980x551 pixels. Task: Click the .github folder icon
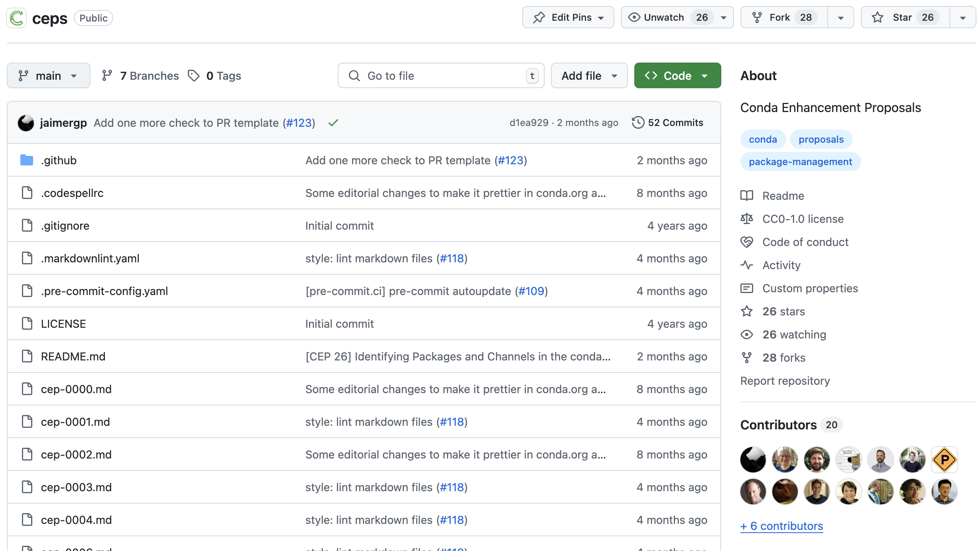(x=27, y=160)
